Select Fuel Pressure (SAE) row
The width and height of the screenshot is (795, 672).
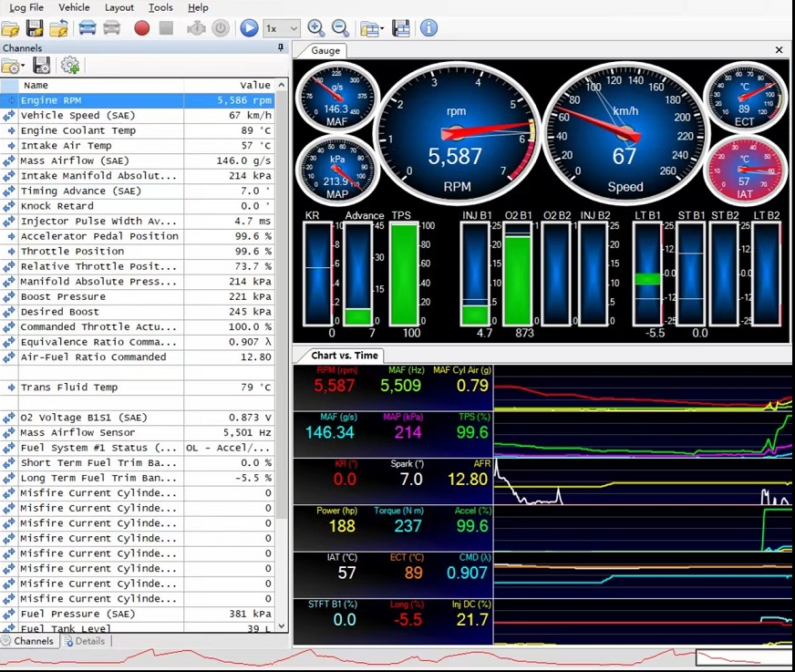point(138,614)
